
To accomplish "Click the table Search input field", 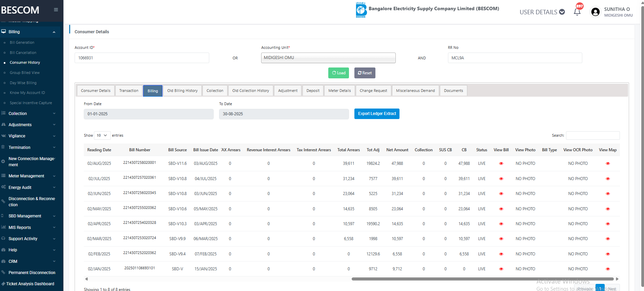I will pos(592,135).
